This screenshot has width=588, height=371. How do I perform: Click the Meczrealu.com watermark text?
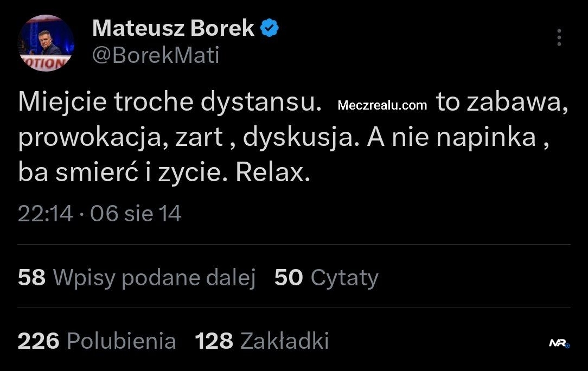(382, 105)
